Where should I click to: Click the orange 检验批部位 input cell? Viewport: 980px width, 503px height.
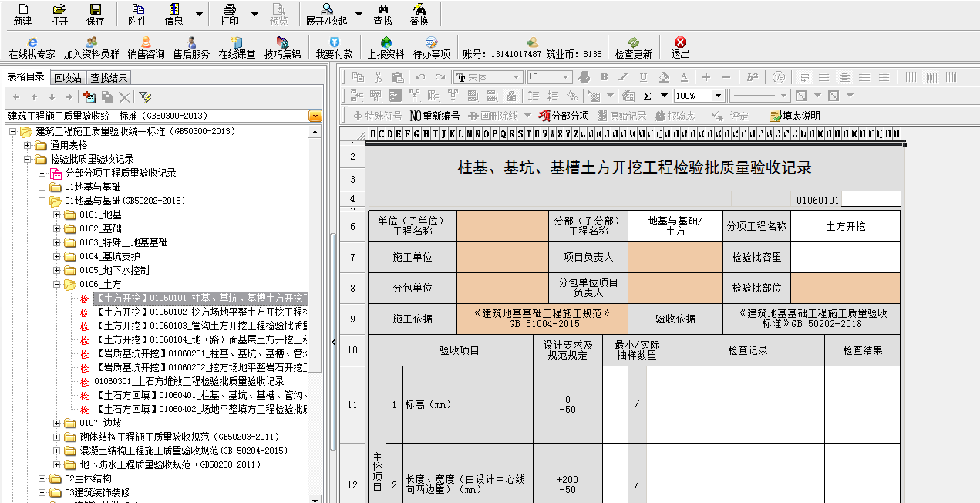[x=845, y=288]
